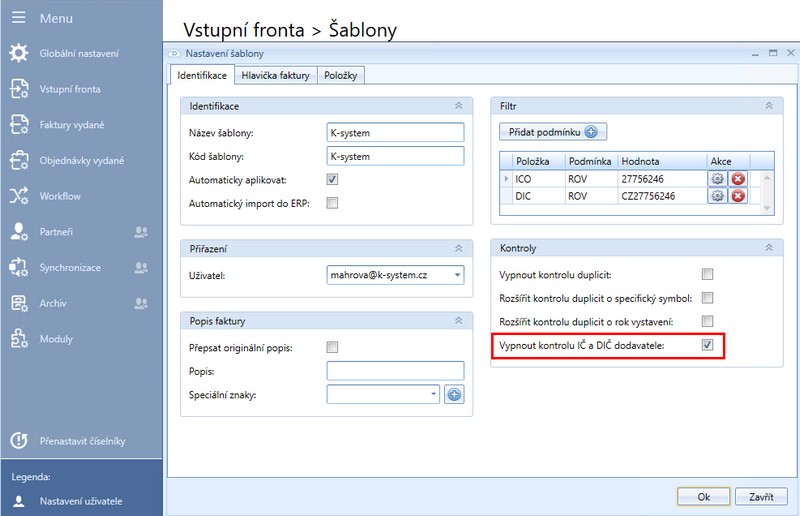Image resolution: width=800 pixels, height=516 pixels.
Task: Open Globální nastavení gear icon
Action: click(18, 53)
